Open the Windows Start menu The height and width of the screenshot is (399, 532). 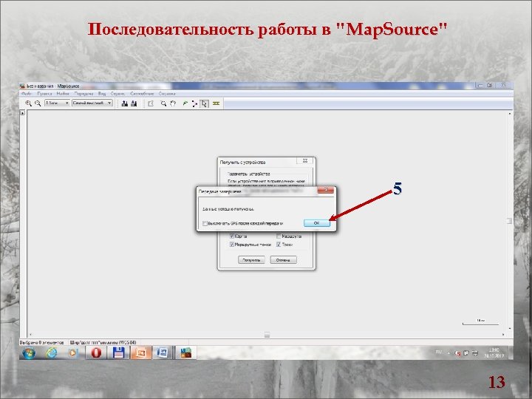click(x=29, y=353)
